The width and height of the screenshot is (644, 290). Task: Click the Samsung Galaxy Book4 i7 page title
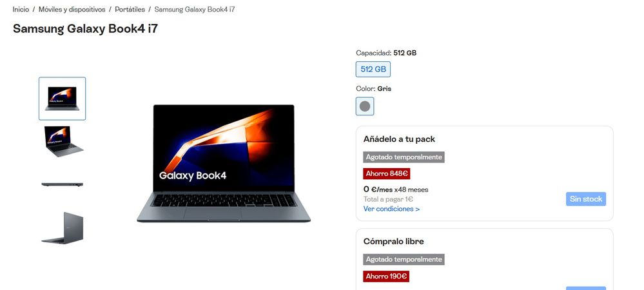86,29
